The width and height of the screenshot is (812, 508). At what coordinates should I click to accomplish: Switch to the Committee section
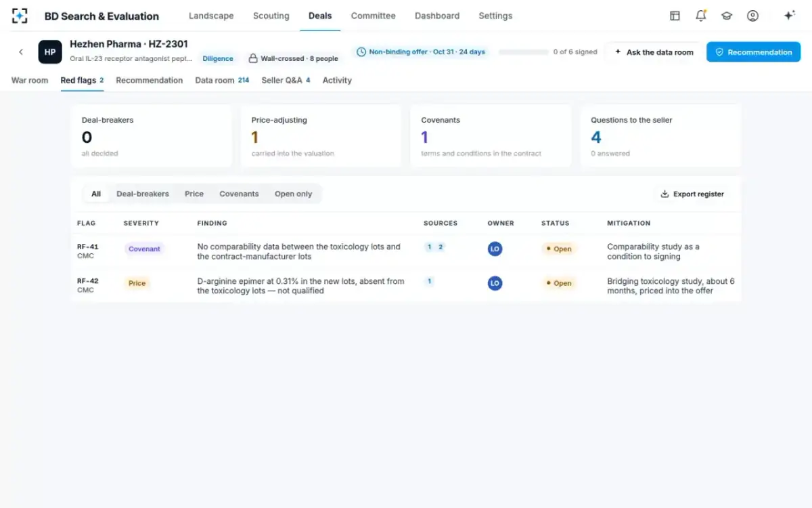(373, 16)
